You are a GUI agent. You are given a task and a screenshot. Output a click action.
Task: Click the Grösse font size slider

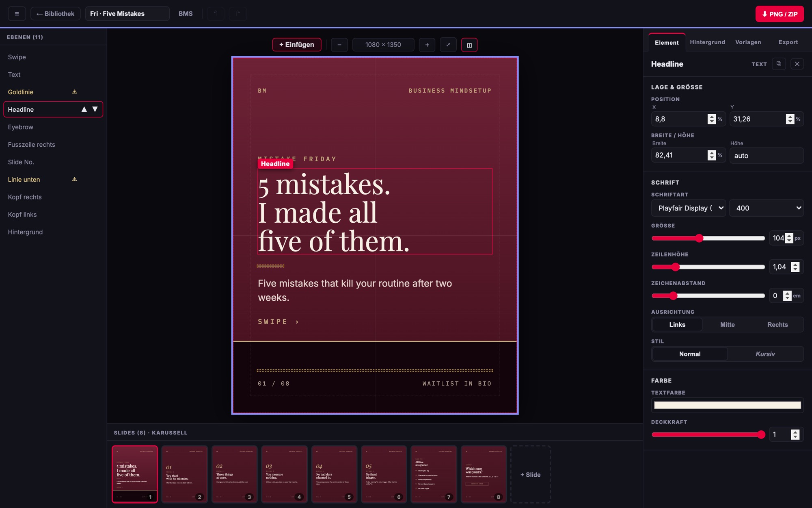point(708,238)
